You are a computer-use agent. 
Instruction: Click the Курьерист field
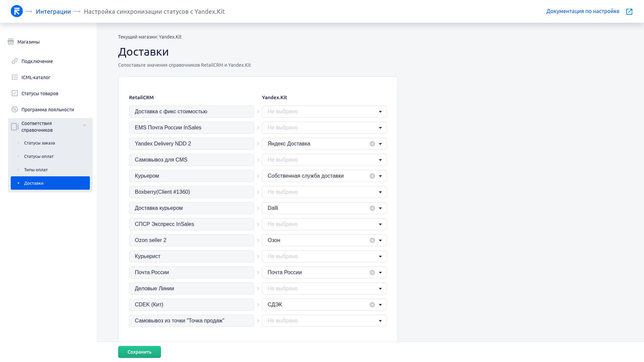[192, 256]
